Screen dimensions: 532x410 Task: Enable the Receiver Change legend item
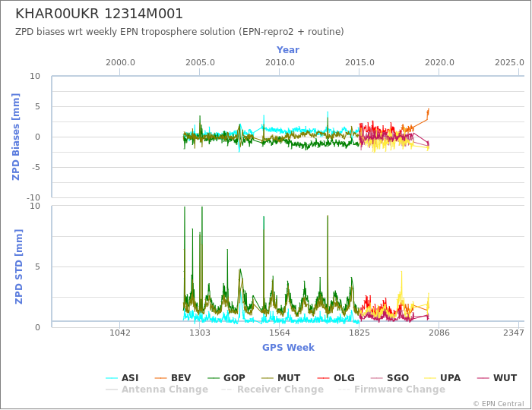tap(272, 389)
